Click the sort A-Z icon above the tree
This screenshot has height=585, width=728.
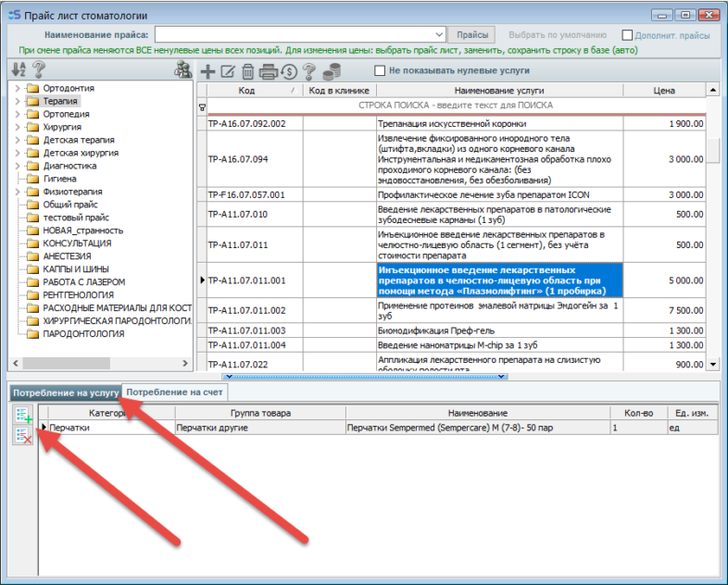(19, 69)
